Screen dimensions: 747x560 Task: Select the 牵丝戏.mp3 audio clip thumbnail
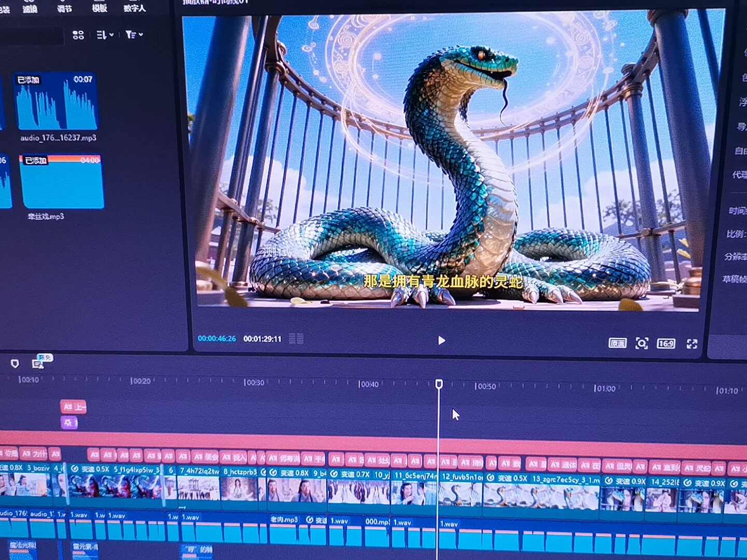[x=62, y=181]
